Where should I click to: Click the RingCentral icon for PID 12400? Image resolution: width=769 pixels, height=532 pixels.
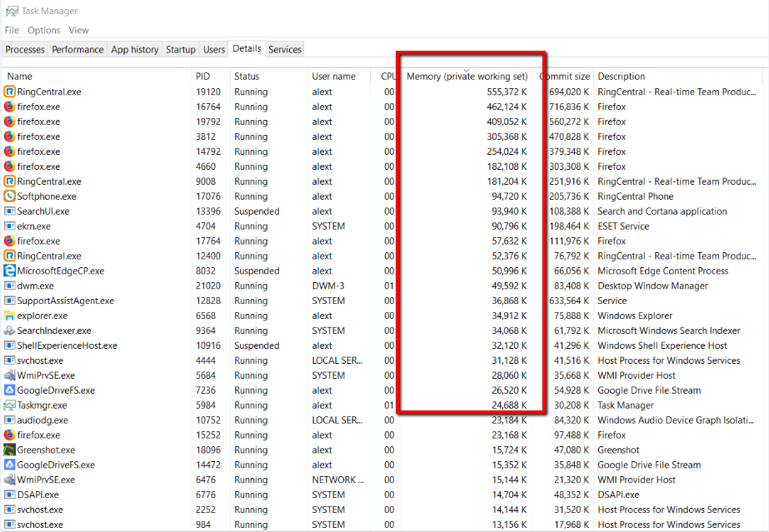coord(9,256)
